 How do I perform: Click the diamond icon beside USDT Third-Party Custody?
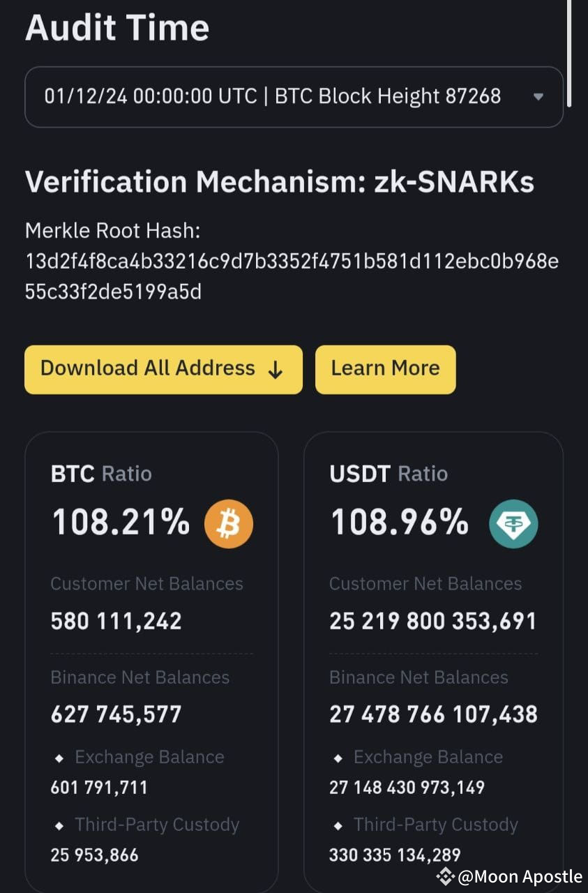(x=338, y=825)
